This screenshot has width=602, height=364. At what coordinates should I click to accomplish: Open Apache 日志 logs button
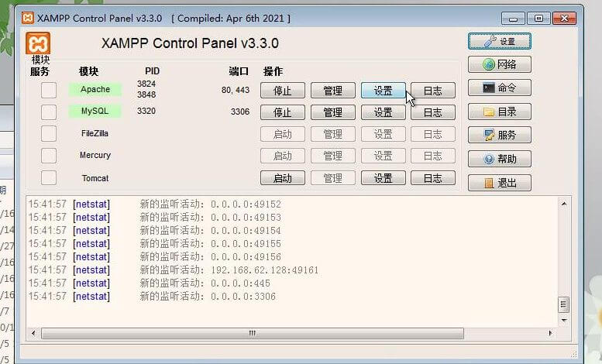433,91
